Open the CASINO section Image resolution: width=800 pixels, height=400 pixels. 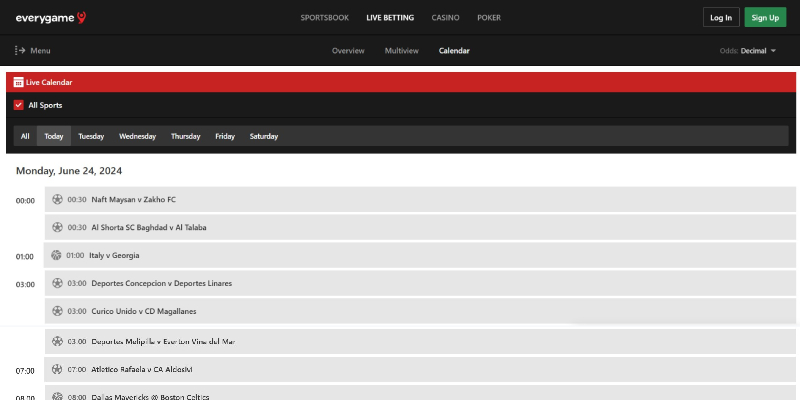click(x=445, y=18)
